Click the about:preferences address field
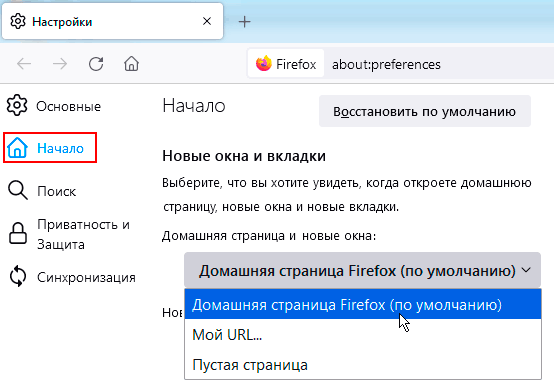Viewport: 554px width, 392px height. pyautogui.click(x=386, y=64)
